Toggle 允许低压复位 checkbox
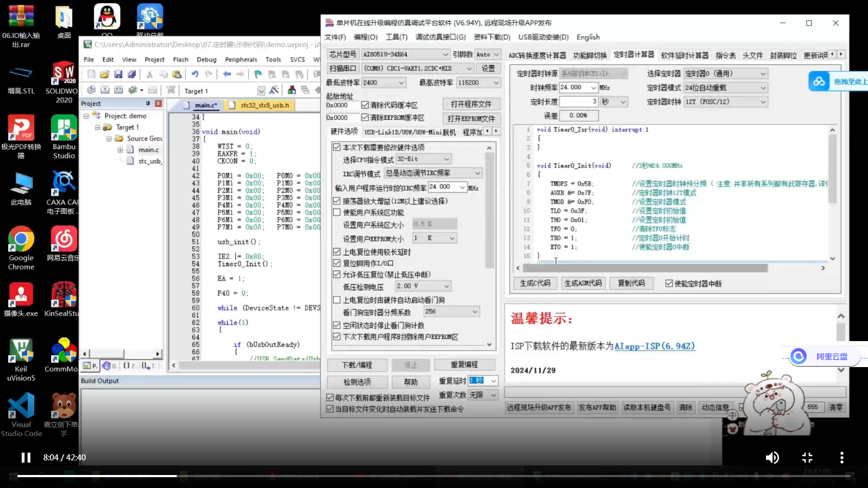 (337, 275)
